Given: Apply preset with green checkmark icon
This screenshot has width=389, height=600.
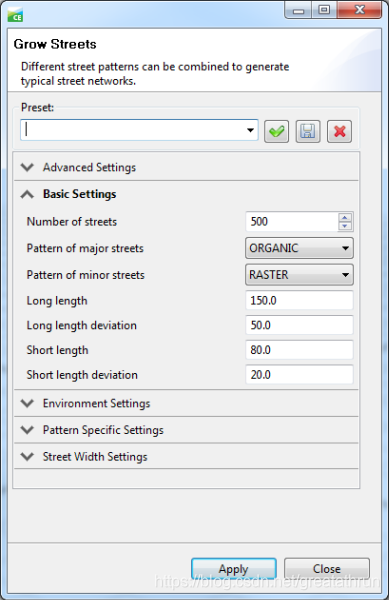Looking at the screenshot, I should (276, 131).
